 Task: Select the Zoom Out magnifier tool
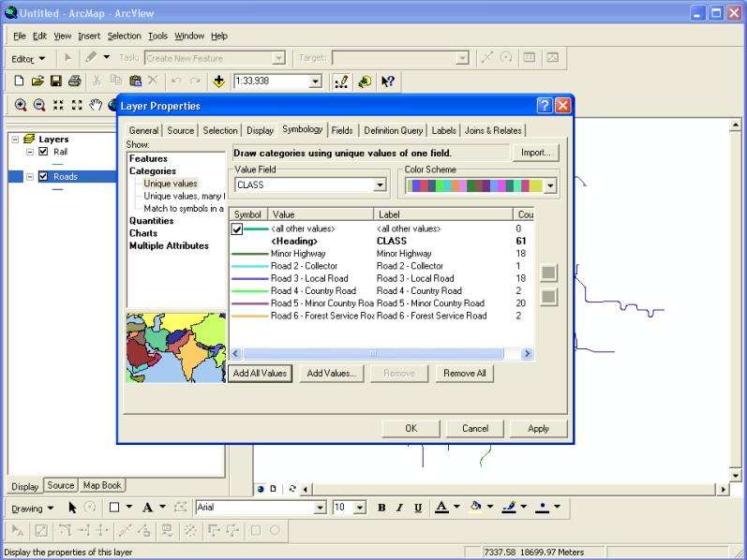[39, 105]
